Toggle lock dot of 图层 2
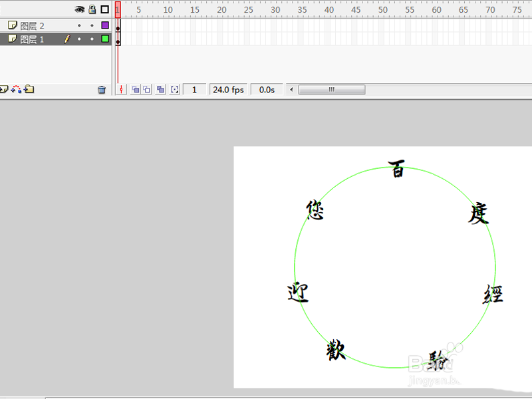 coord(92,25)
